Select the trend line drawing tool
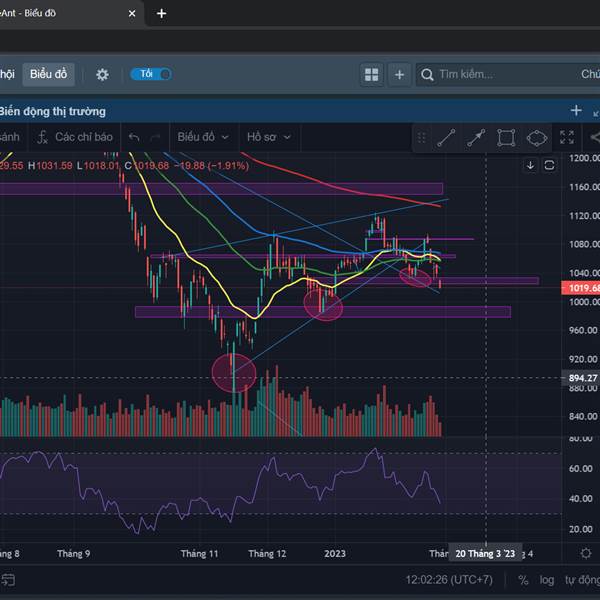The height and width of the screenshot is (600, 600). point(446,138)
